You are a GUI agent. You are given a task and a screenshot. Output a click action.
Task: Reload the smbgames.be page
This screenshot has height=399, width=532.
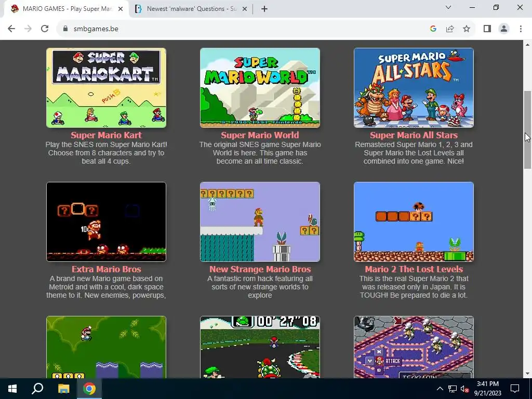[45, 29]
